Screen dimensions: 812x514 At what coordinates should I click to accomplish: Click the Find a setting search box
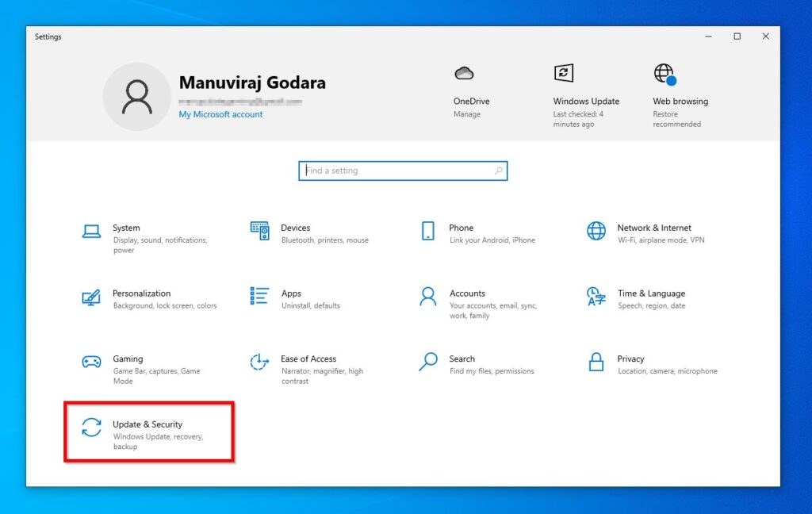(x=402, y=171)
